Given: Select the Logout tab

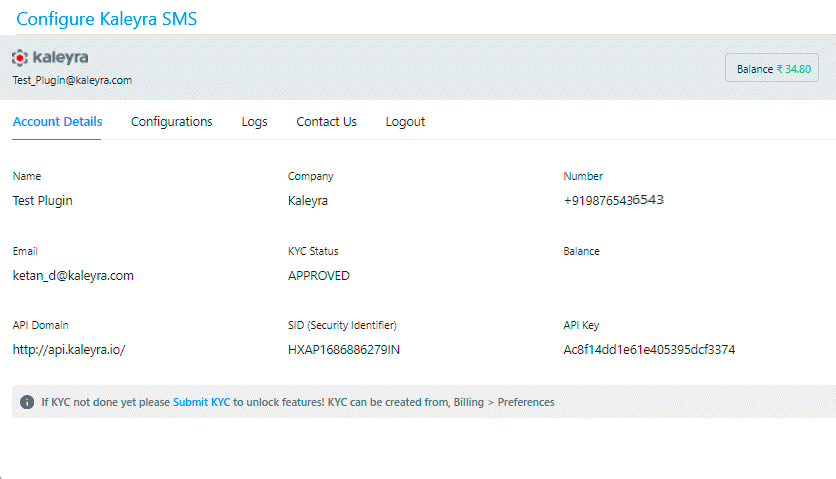Looking at the screenshot, I should (405, 122).
